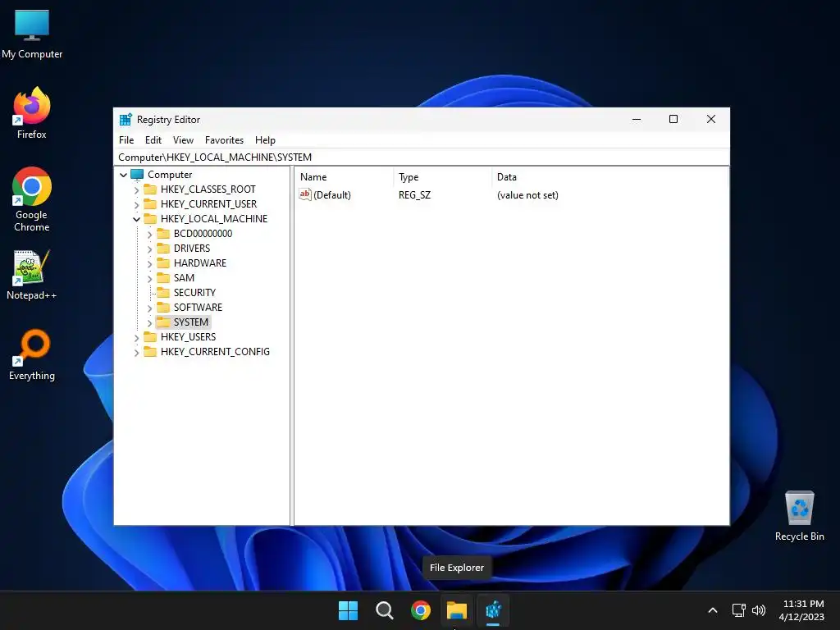Launch the Firefox desktop shortcut
This screenshot has width=840, height=630.
coord(32,113)
